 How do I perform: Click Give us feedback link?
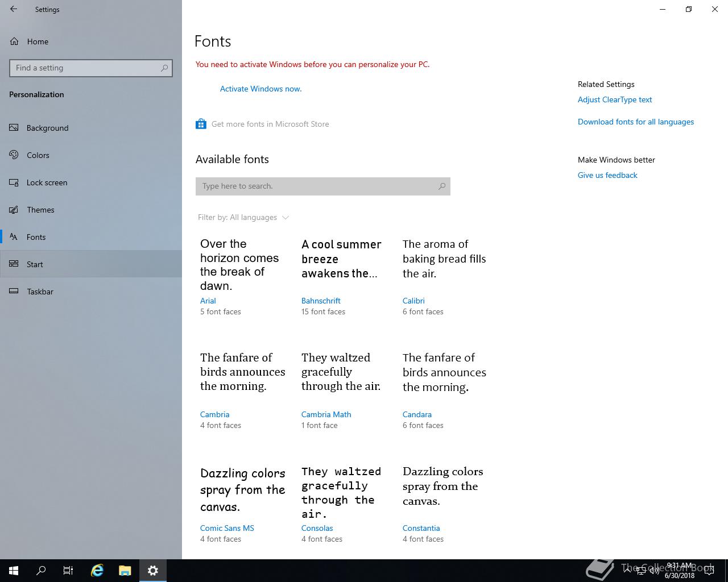607,175
